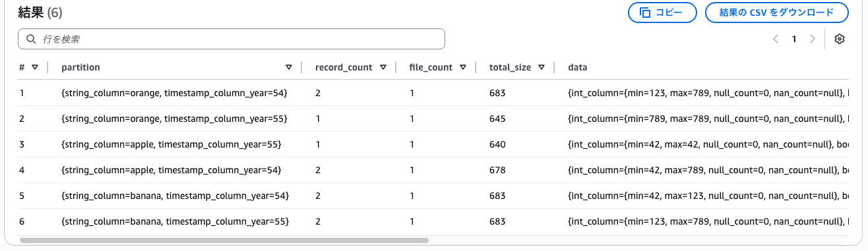868x251 pixels.
Task: Select row 6 banana year=55 partition
Action: point(175,221)
